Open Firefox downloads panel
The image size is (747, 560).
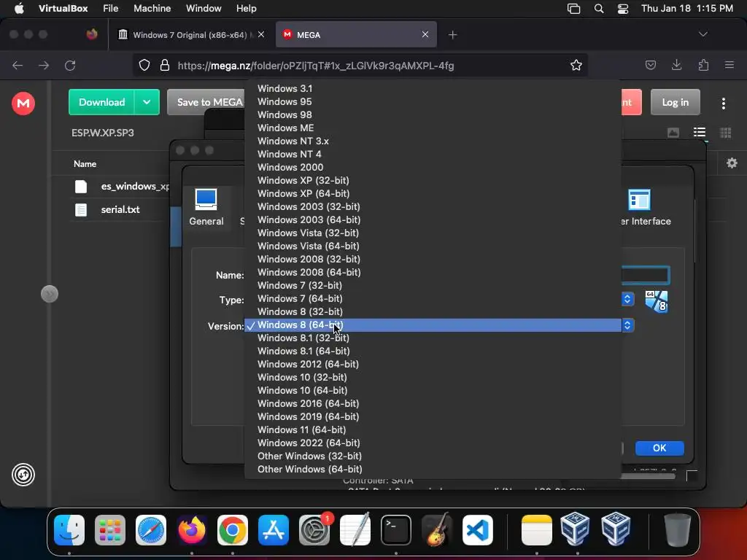[676, 65]
